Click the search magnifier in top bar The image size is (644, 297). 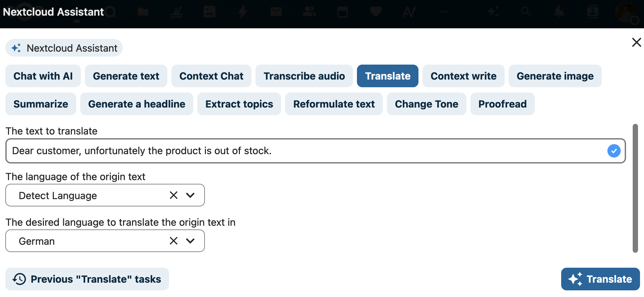526,12
